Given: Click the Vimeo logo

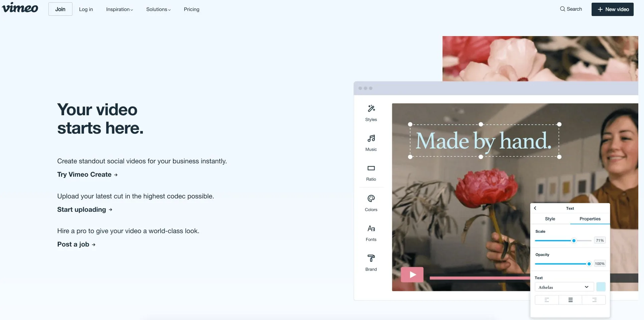Looking at the screenshot, I should click(20, 8).
